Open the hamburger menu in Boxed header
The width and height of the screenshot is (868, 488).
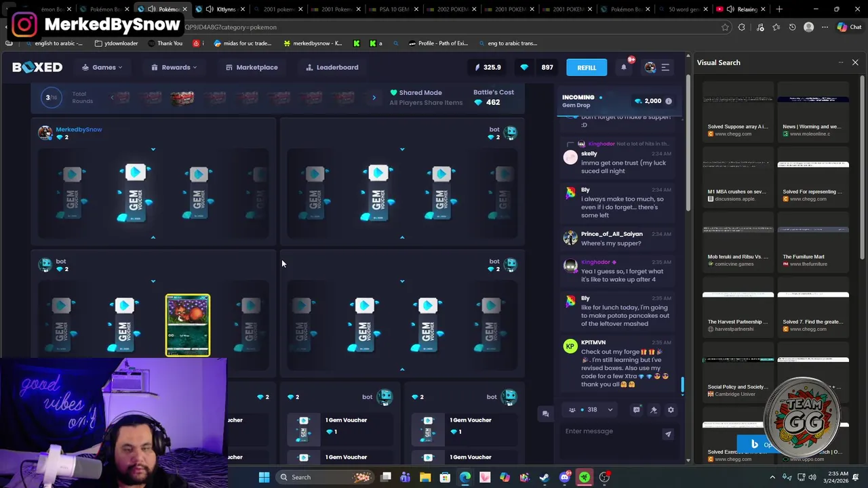tap(665, 67)
